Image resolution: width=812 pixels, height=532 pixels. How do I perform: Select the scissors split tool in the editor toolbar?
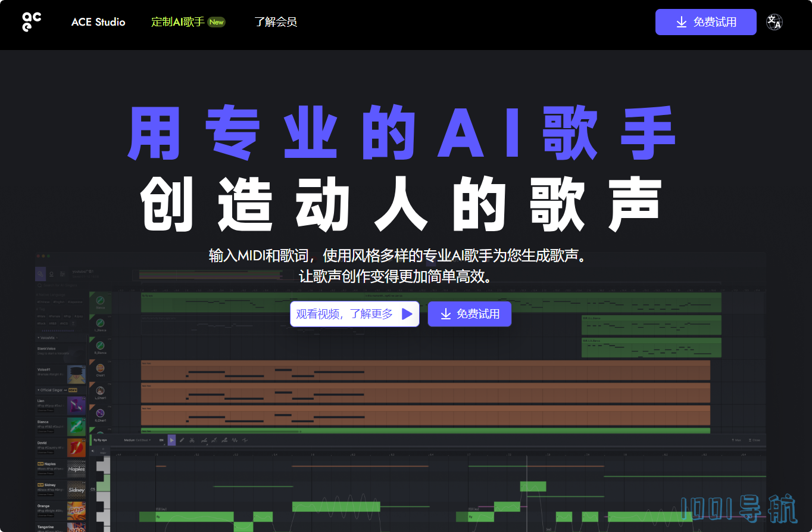pos(192,440)
